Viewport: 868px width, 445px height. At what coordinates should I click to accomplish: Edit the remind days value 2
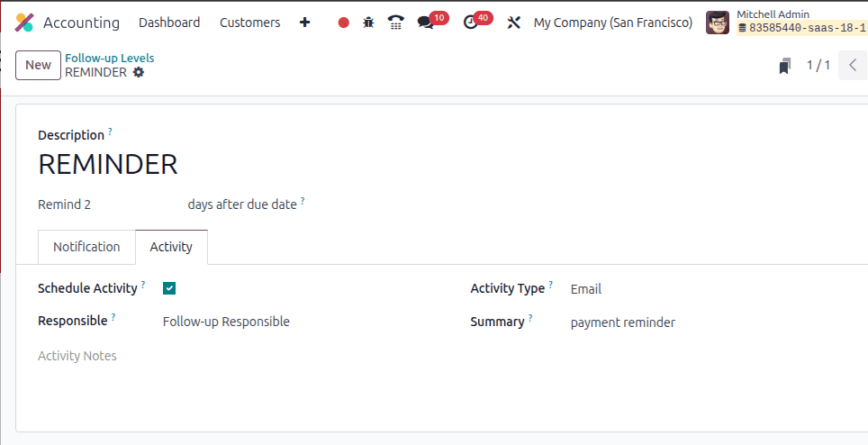87,204
